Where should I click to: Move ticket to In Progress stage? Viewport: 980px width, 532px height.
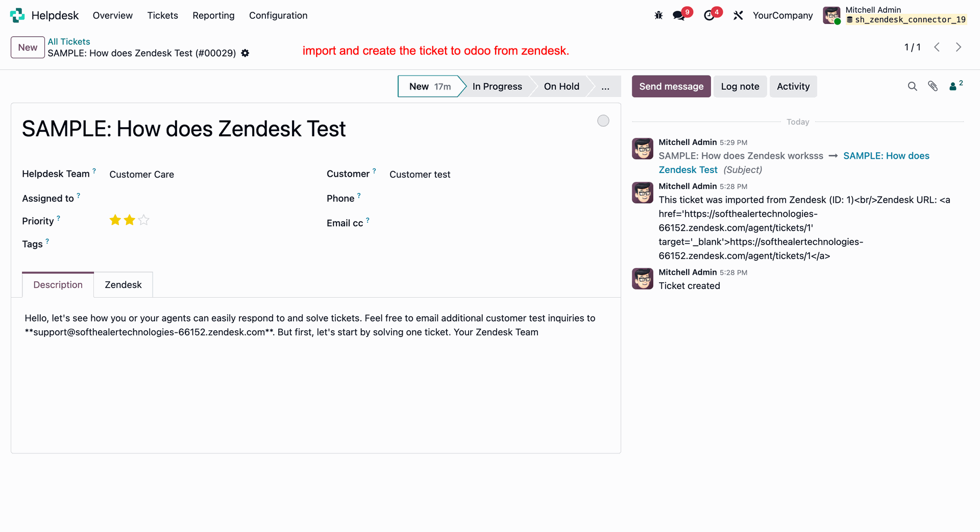click(x=497, y=86)
